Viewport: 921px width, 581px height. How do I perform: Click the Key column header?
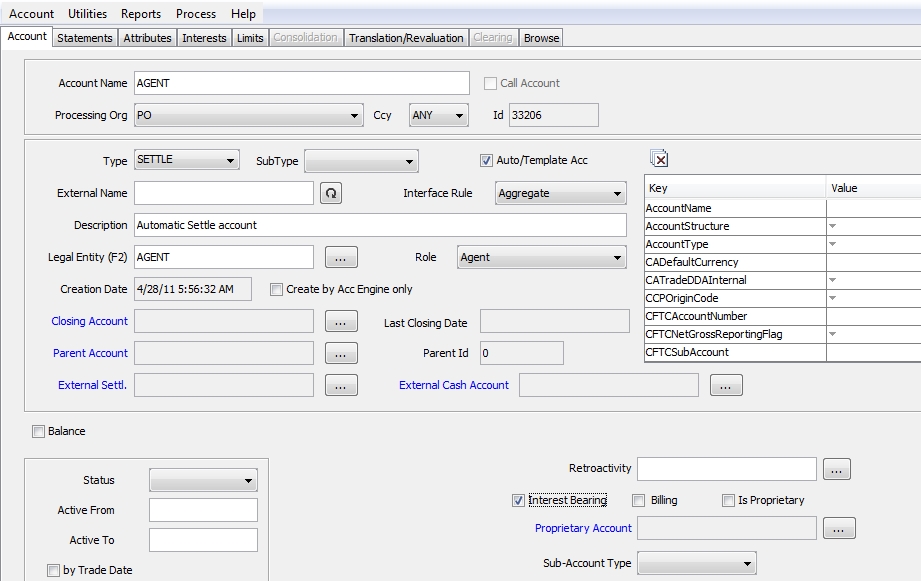pyautogui.click(x=735, y=188)
